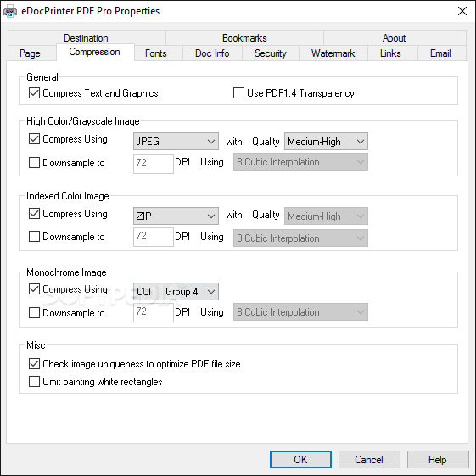The image size is (476, 476).
Task: Click the eDocPrinter printer icon in title bar
Action: [x=10, y=11]
